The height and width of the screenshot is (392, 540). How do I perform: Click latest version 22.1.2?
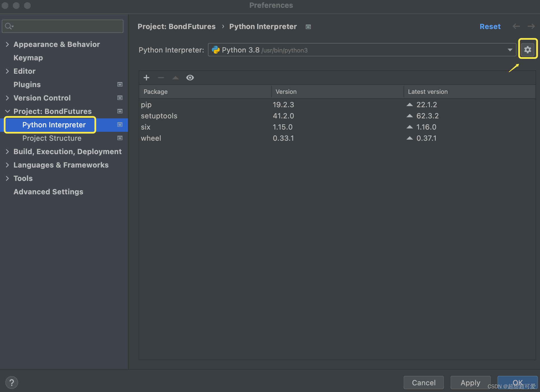pyautogui.click(x=427, y=105)
